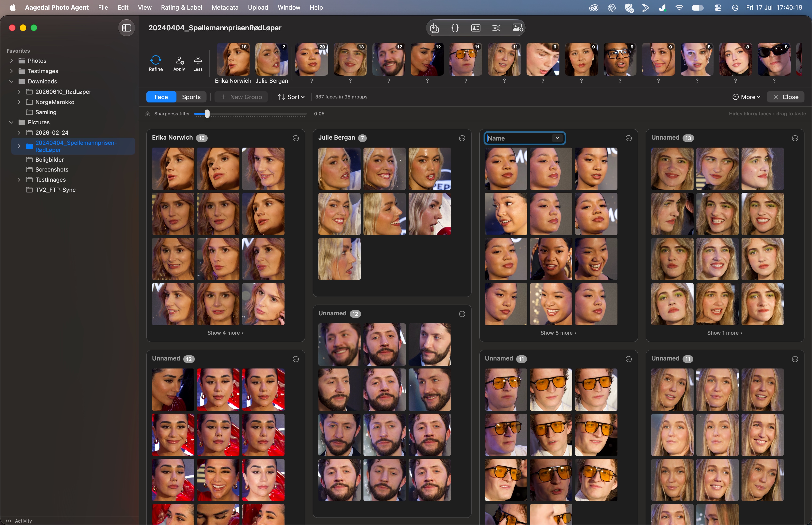This screenshot has height=525, width=812.
Task: Click the Less icon
Action: click(198, 63)
